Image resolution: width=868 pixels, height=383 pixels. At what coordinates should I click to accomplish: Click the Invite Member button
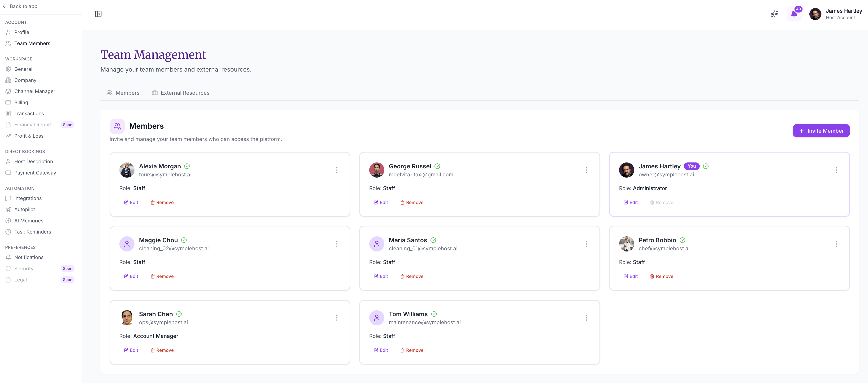coord(821,131)
